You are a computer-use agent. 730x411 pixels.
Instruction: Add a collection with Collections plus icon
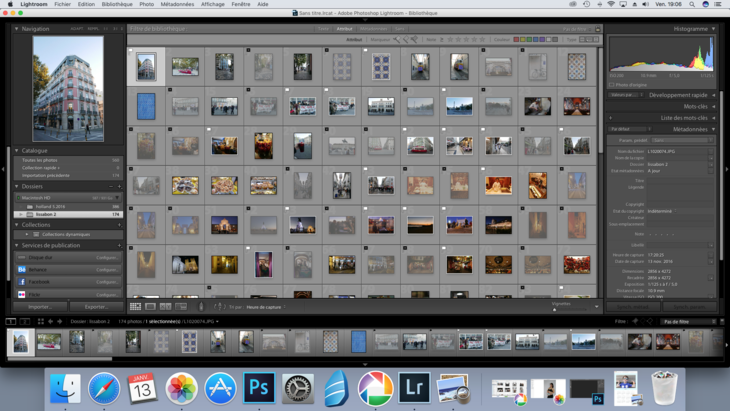119,225
